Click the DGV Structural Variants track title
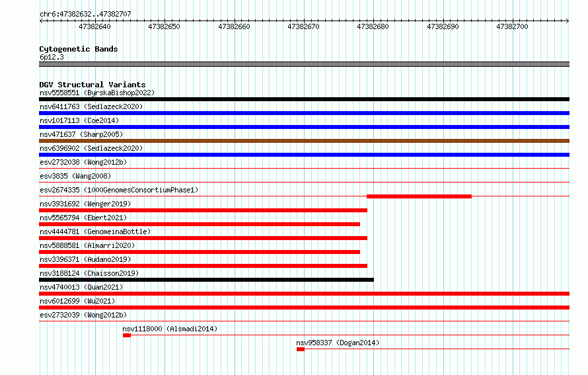 pos(92,85)
